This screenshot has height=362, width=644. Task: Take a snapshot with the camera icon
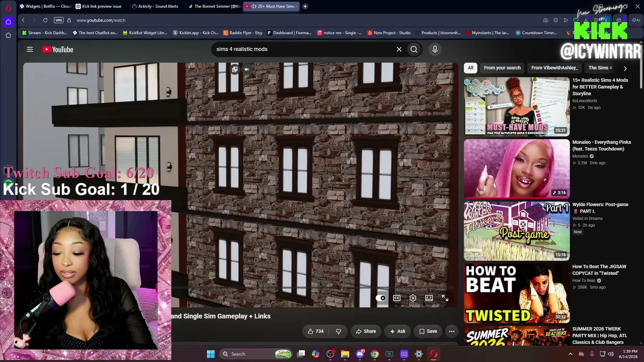point(545,20)
